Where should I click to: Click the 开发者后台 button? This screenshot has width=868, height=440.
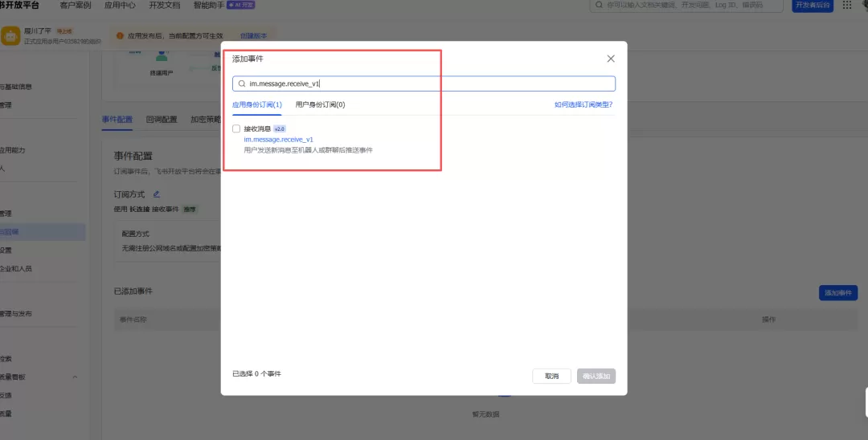[x=813, y=5]
